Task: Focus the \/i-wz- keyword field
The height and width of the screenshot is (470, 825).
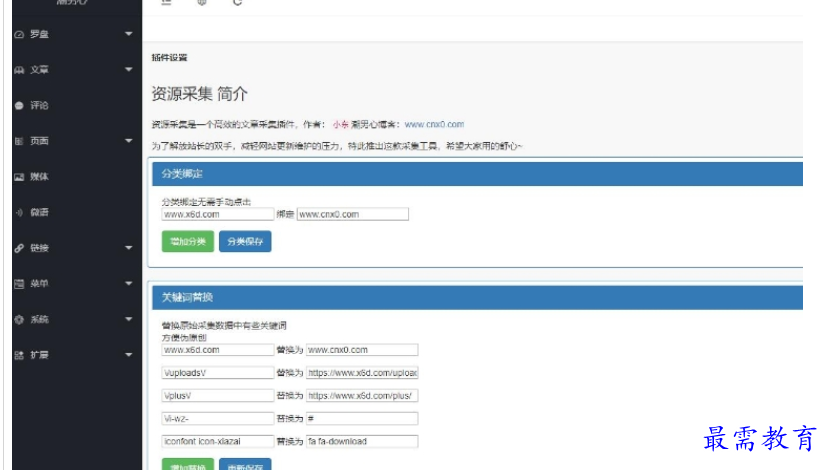Action: [218, 418]
